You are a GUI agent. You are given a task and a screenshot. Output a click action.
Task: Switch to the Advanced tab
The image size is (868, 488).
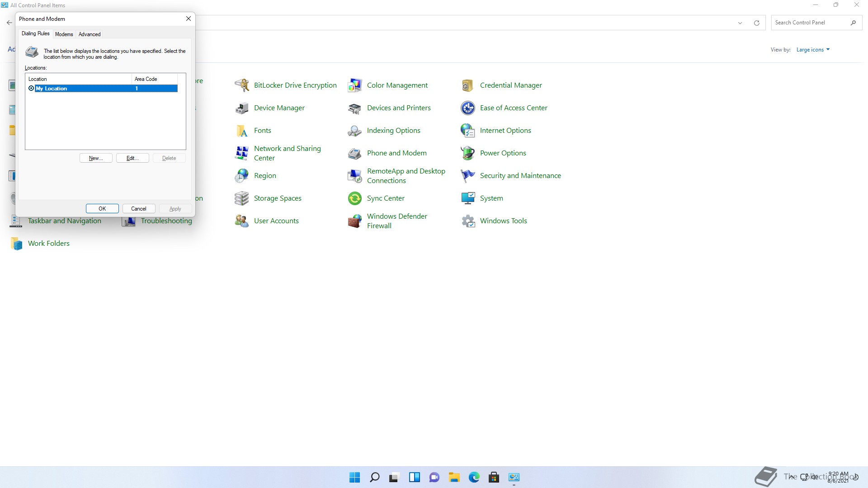click(90, 34)
